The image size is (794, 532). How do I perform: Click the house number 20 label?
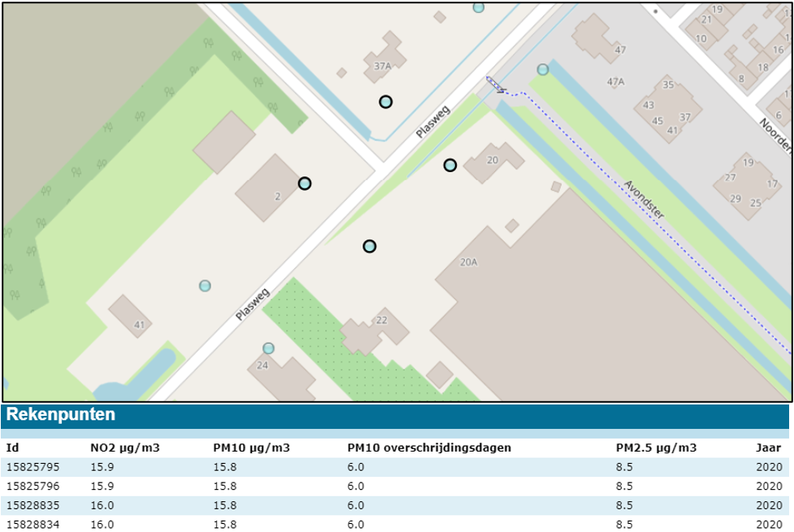click(x=492, y=160)
